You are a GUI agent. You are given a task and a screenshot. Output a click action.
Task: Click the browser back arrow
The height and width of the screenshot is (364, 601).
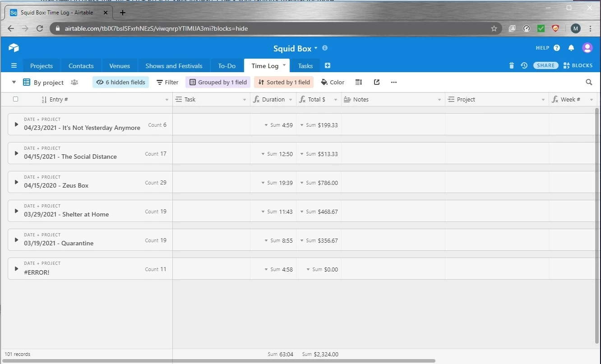pyautogui.click(x=11, y=28)
